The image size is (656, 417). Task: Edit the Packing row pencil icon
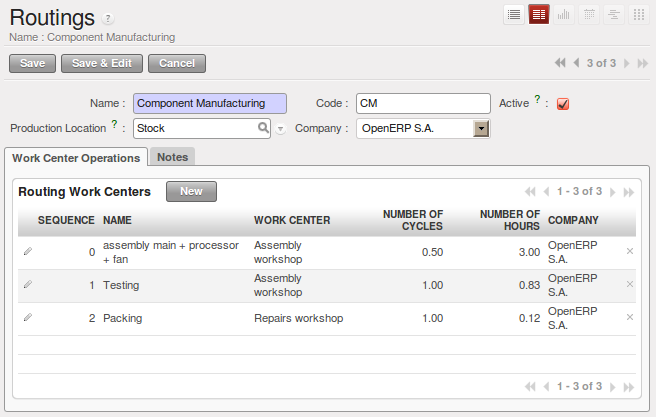[28, 317]
